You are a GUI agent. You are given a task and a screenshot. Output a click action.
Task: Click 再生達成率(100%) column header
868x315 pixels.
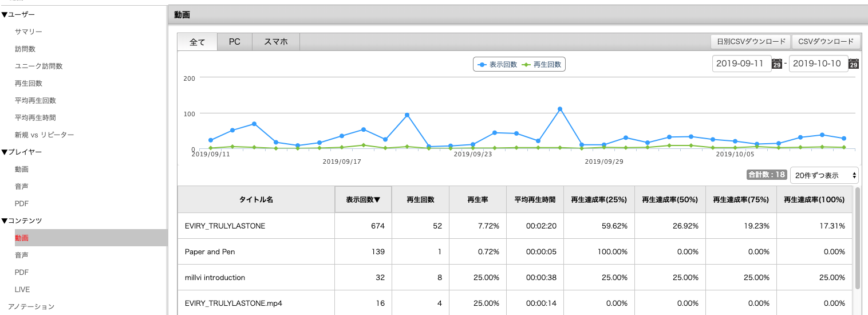pos(814,200)
